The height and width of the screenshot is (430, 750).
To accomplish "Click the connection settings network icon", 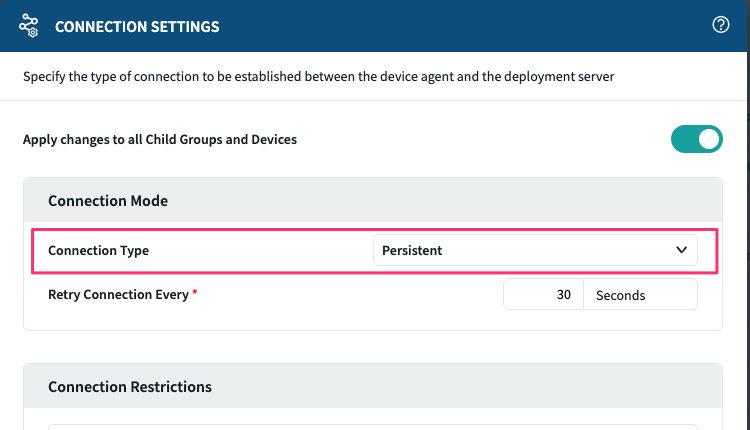I will click(x=28, y=26).
